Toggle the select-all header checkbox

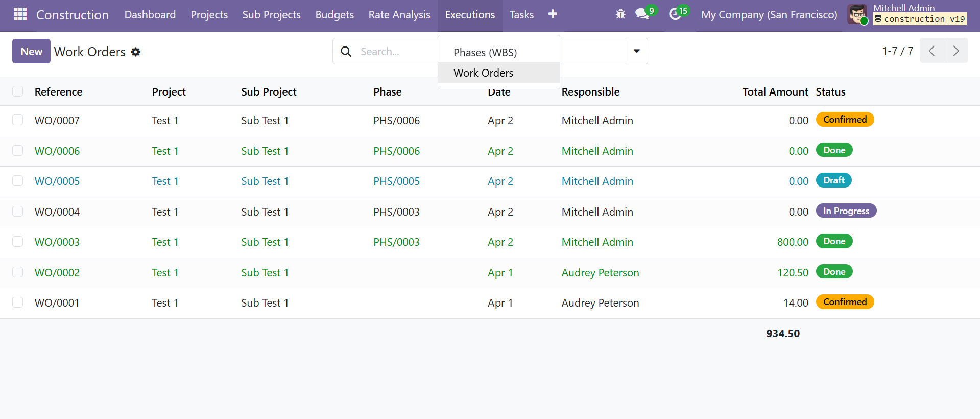click(18, 91)
